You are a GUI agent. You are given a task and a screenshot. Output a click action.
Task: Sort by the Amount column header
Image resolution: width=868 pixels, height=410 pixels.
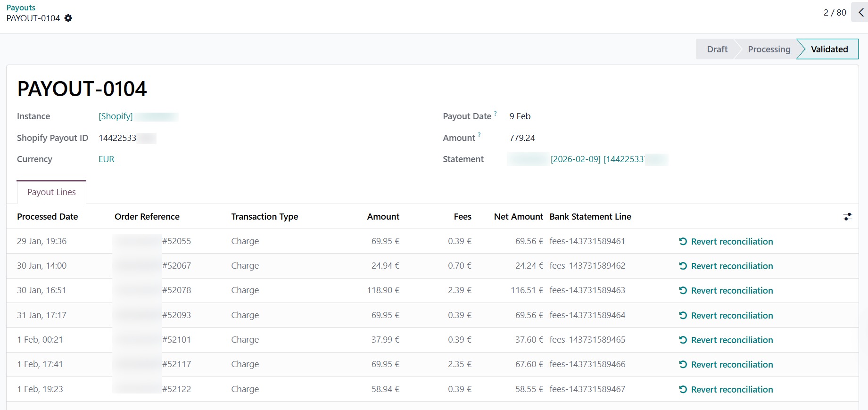pos(383,216)
